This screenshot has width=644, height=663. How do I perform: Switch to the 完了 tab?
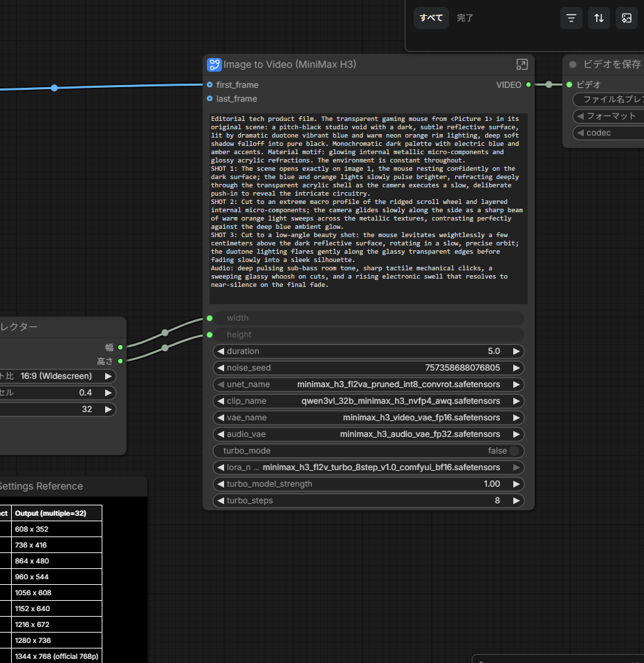coord(465,18)
